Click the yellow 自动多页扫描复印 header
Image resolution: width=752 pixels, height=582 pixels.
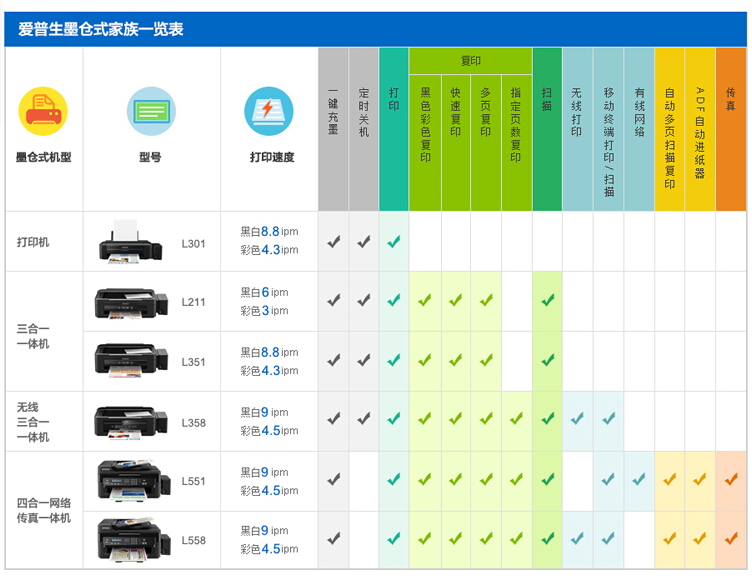tap(670, 129)
